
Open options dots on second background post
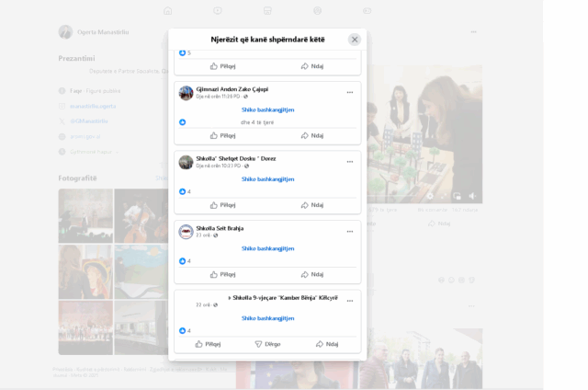pyautogui.click(x=471, y=306)
